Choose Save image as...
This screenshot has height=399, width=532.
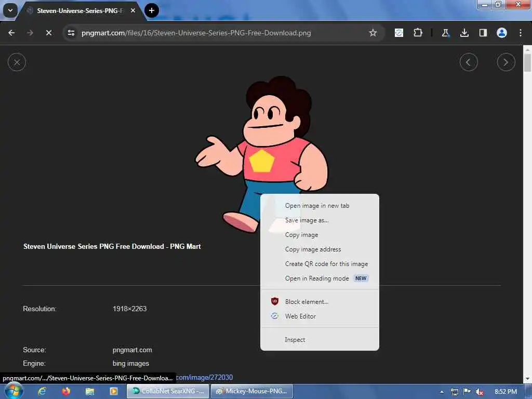tap(320, 220)
